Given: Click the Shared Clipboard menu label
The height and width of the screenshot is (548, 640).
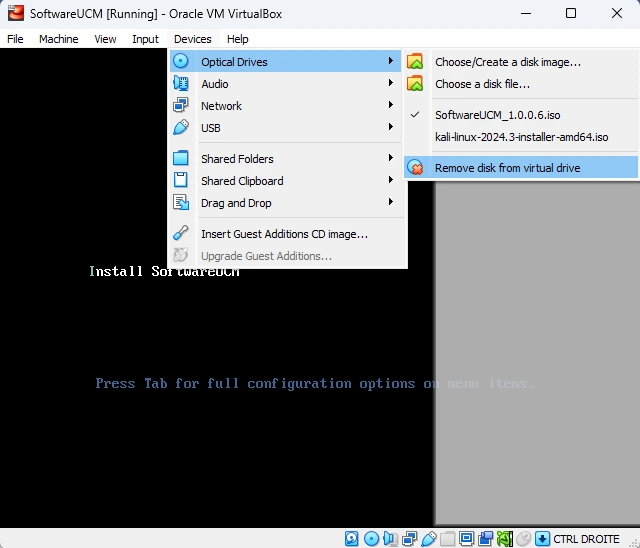Looking at the screenshot, I should [242, 181].
